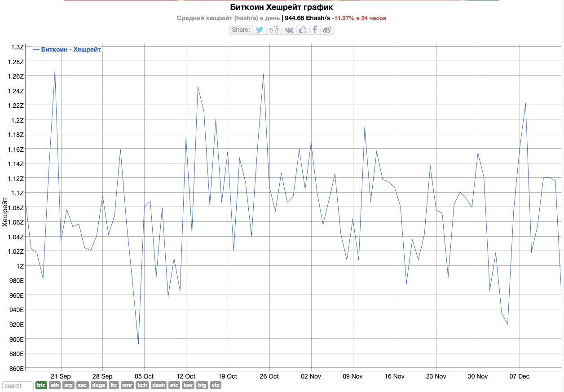Share the chart on Twitter
The width and height of the screenshot is (564, 392).
(x=260, y=30)
